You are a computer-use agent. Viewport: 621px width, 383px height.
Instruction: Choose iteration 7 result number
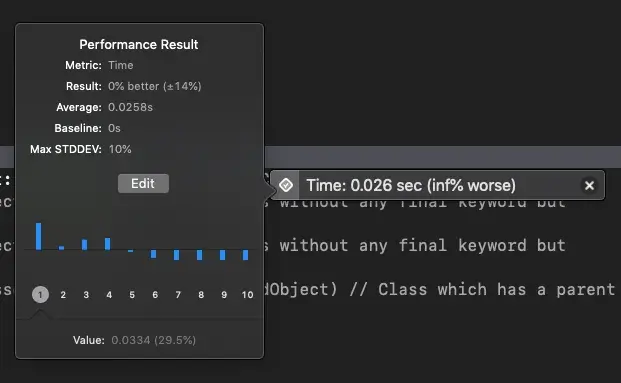[x=178, y=295]
